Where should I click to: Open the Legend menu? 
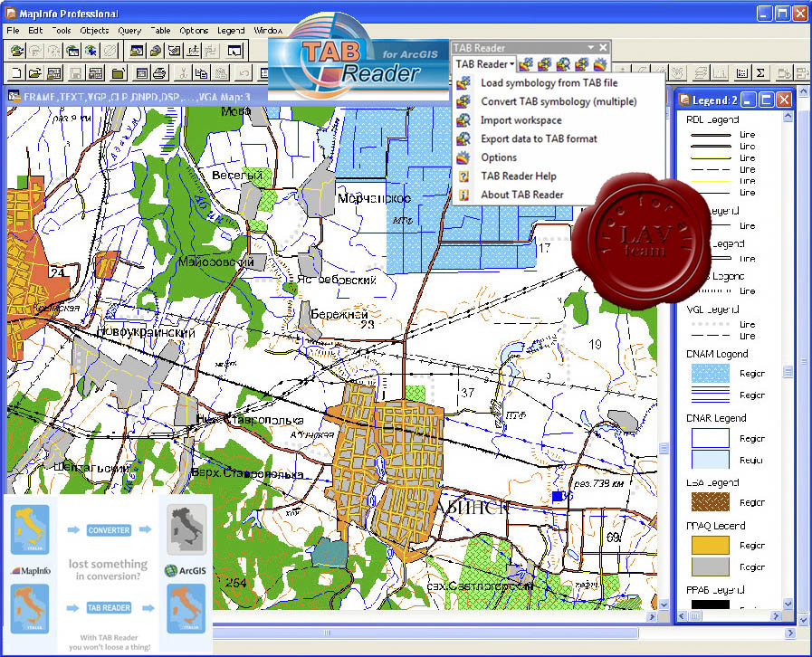[x=231, y=31]
